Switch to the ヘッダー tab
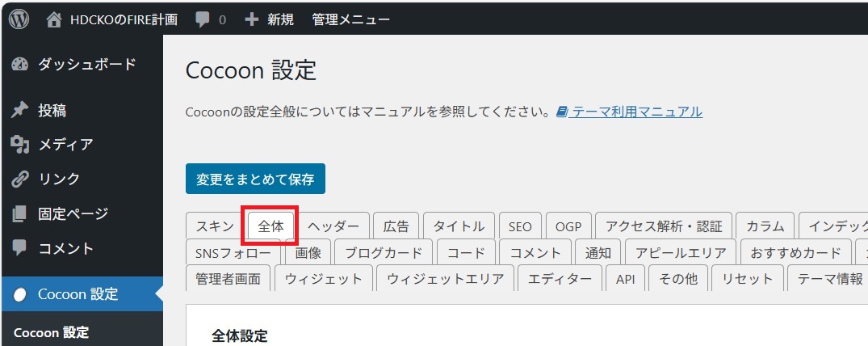Viewport: 868px width, 346px height. point(333,226)
